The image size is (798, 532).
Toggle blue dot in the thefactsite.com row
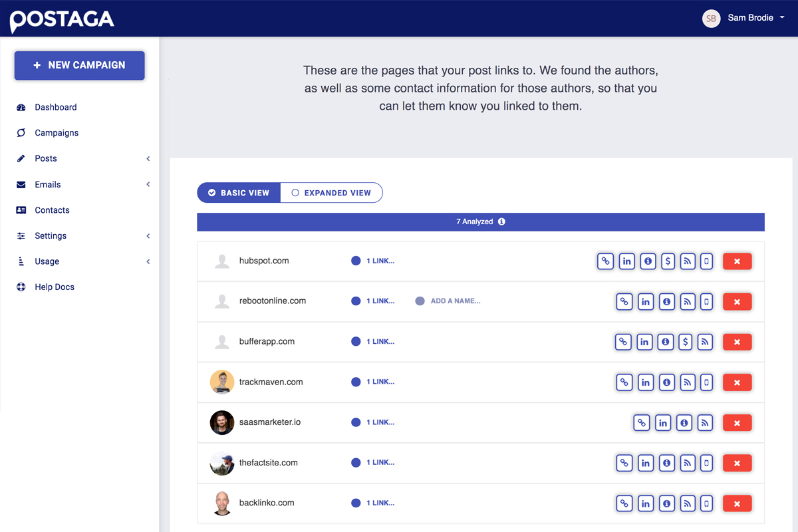tap(356, 462)
